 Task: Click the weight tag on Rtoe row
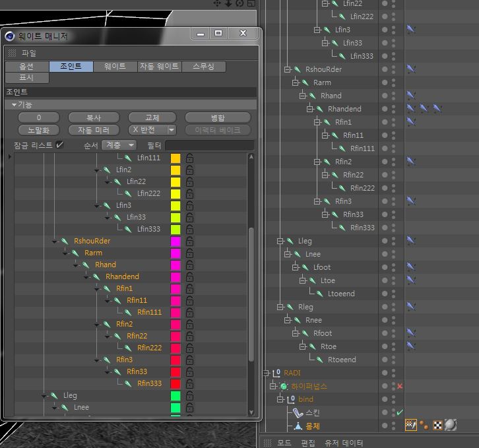pos(411,346)
